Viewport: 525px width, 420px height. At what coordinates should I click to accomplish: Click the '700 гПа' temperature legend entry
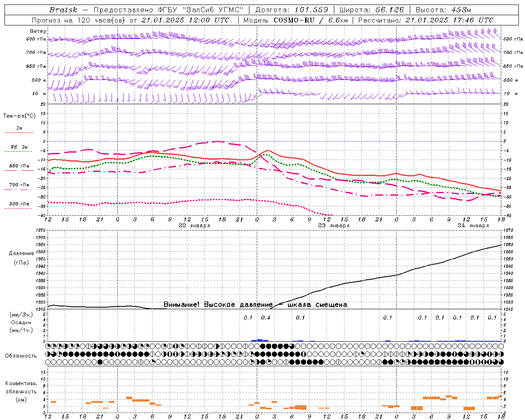(19, 185)
